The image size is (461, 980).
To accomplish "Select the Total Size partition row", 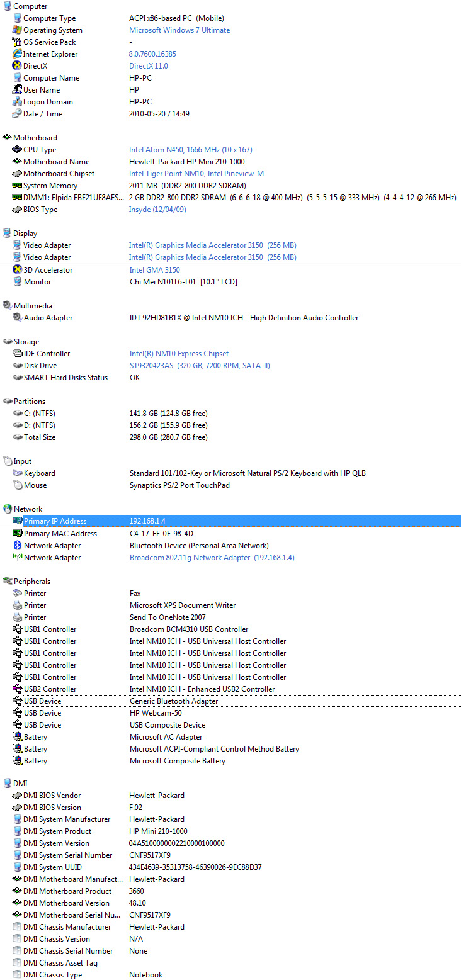I will 230,437.
